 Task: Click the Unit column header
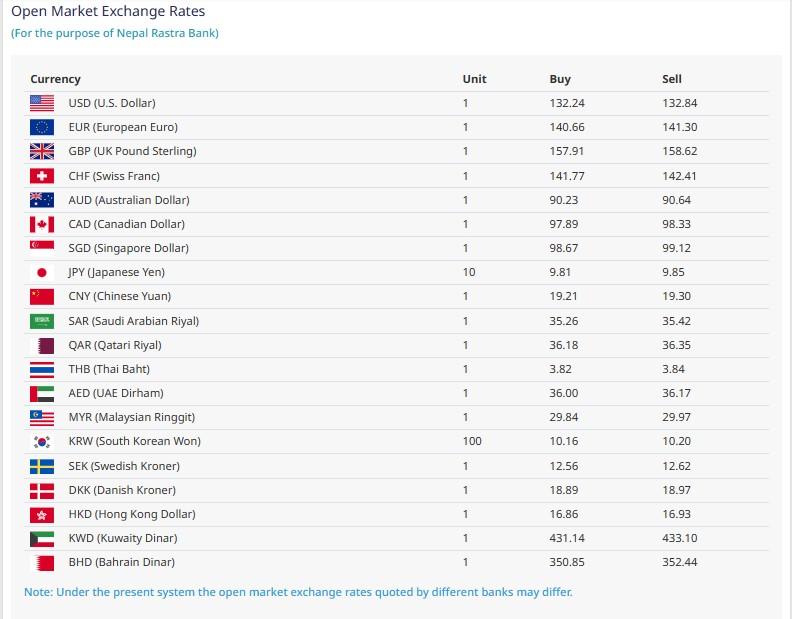pyautogui.click(x=474, y=79)
